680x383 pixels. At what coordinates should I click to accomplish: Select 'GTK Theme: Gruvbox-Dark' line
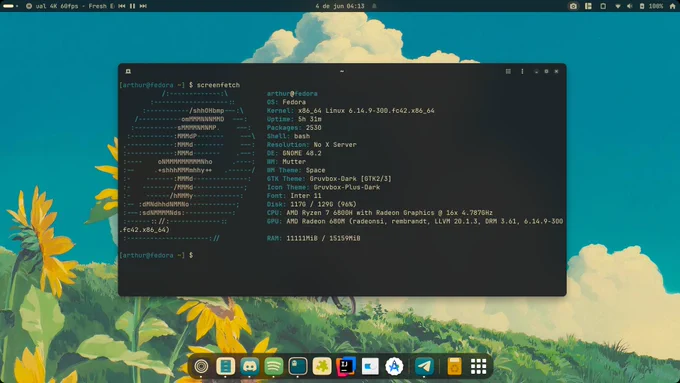pos(329,179)
